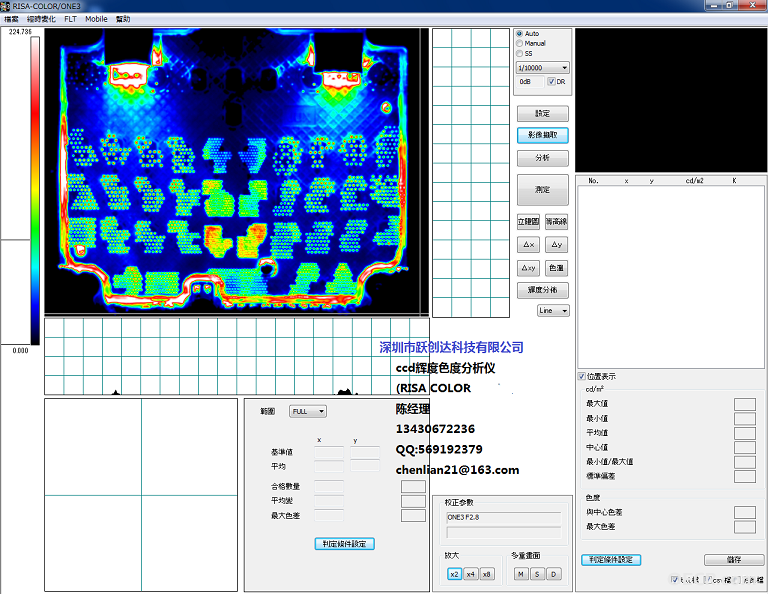
Task: Click the ONE3 F2.8 calibration field
Action: point(504,518)
